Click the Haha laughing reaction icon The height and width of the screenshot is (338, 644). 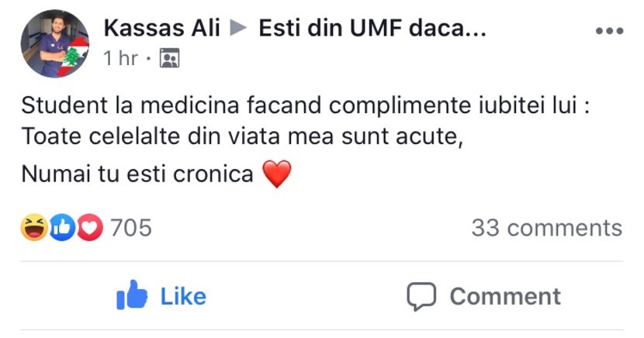(x=34, y=228)
